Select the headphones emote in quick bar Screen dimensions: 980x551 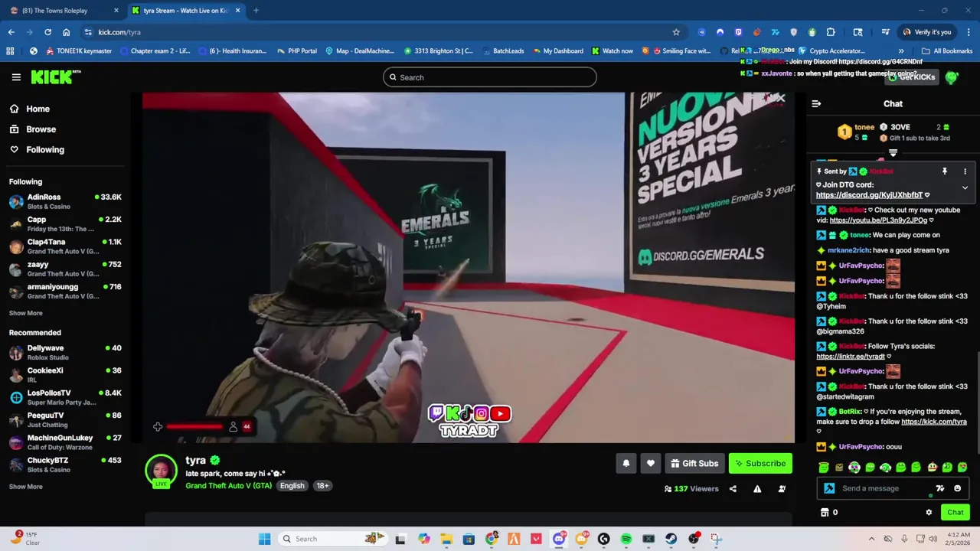click(x=885, y=468)
